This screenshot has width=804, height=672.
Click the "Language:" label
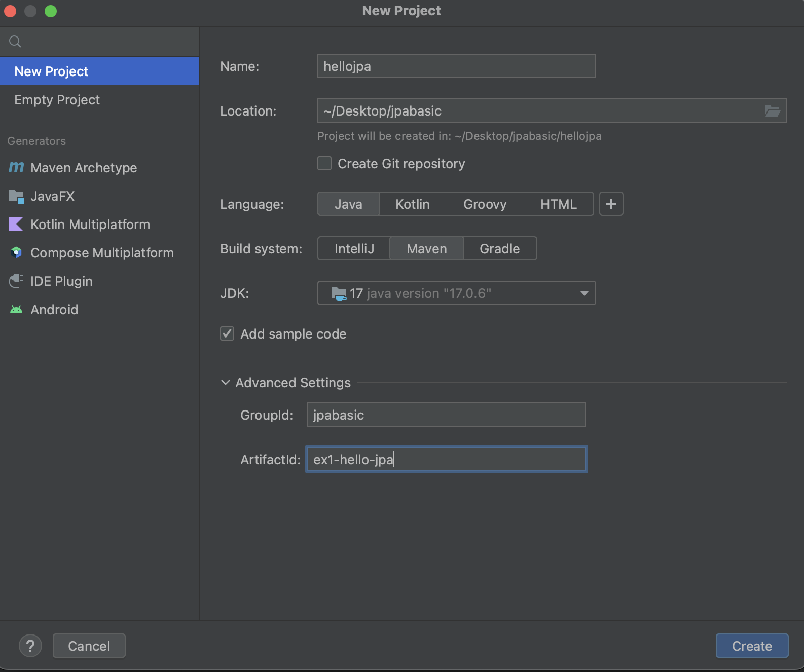pyautogui.click(x=252, y=204)
